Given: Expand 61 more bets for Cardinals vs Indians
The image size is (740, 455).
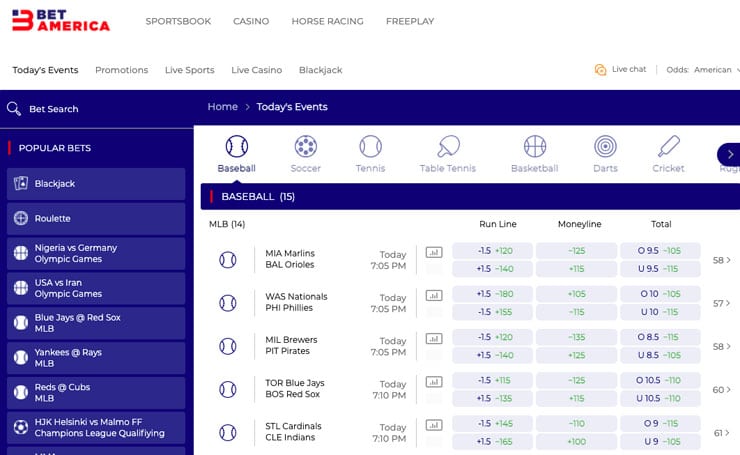Looking at the screenshot, I should pyautogui.click(x=722, y=433).
